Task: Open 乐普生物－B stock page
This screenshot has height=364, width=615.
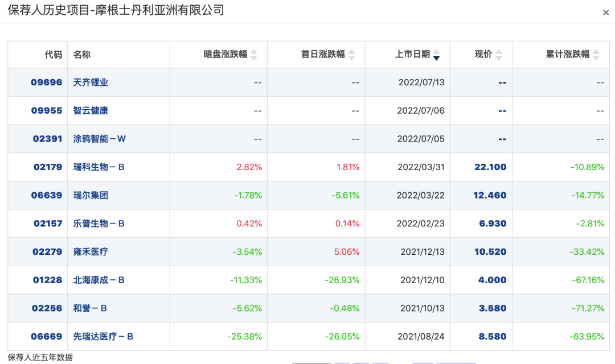Action: click(x=99, y=224)
